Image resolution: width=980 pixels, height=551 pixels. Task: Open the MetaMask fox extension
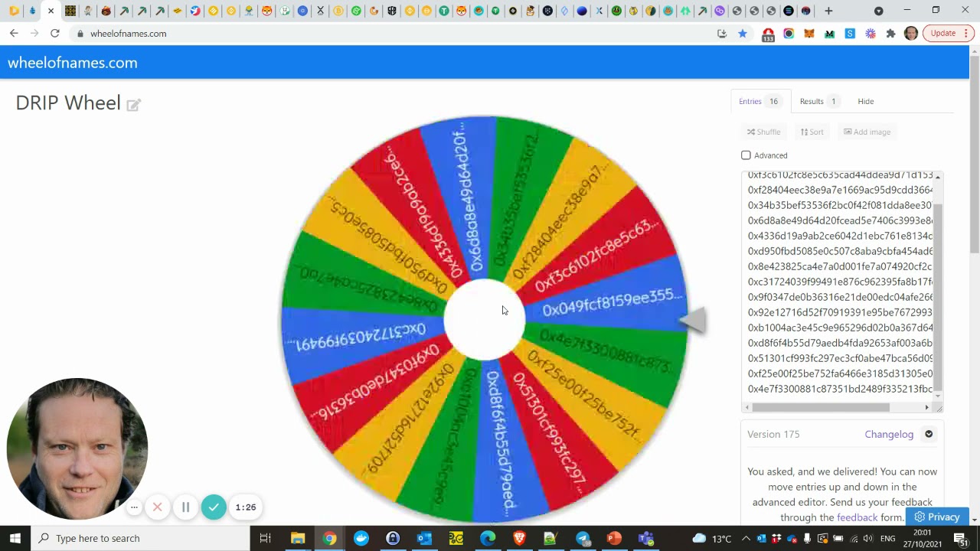809,33
